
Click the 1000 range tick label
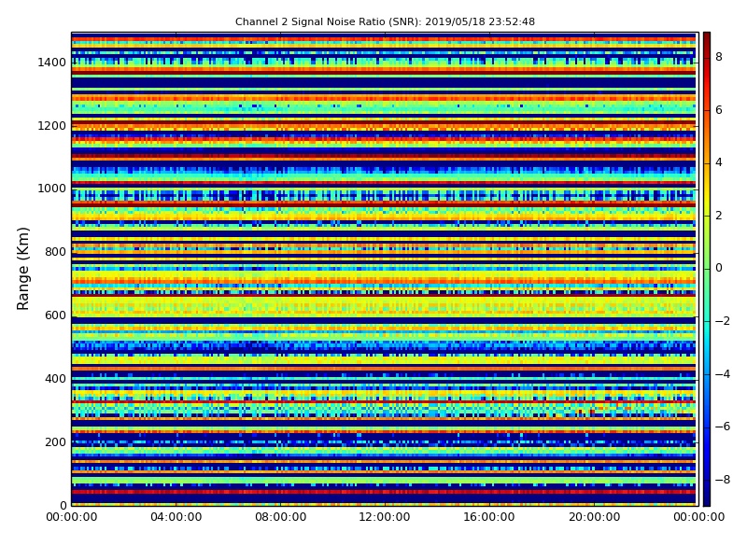point(52,189)
